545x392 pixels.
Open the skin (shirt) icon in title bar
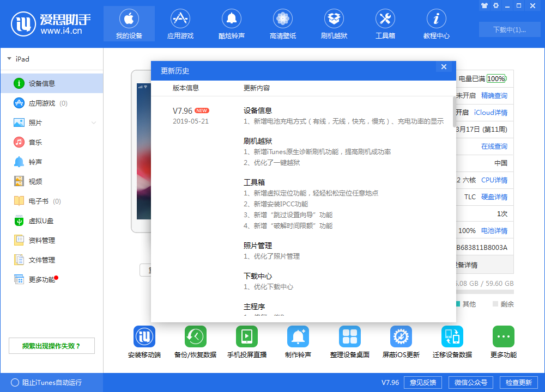coord(485,5)
